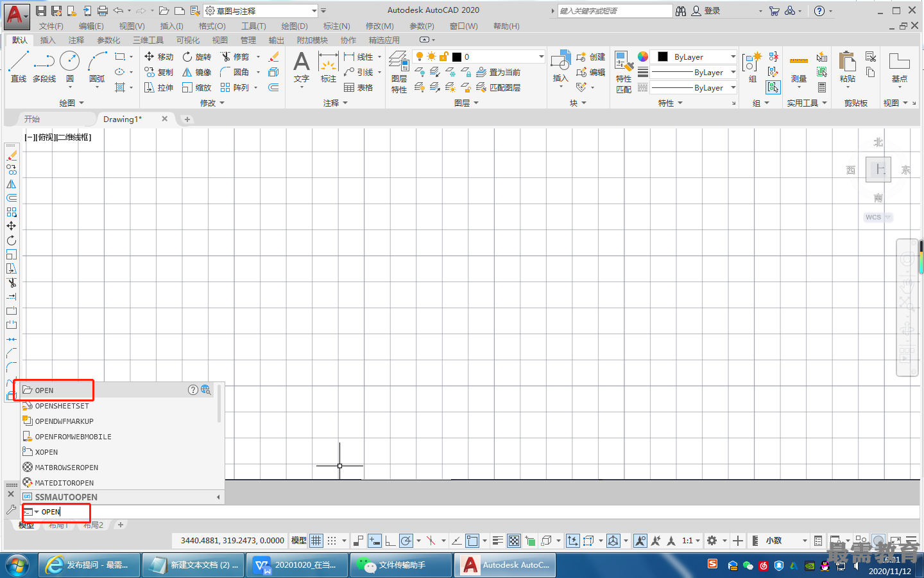Toggle polar tracking in status bar

406,541
